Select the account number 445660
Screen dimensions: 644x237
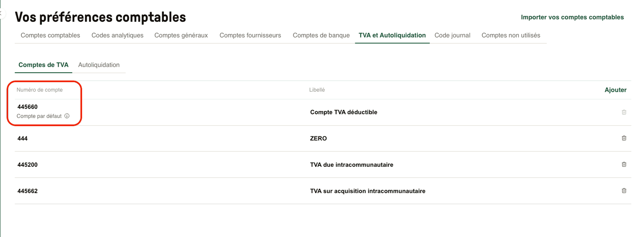[x=27, y=106]
